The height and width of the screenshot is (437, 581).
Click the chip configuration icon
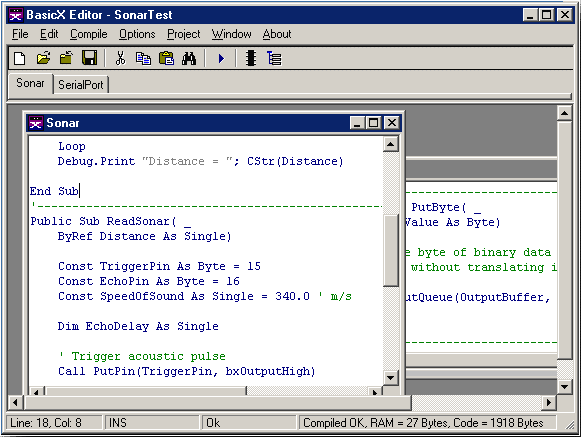point(251,59)
